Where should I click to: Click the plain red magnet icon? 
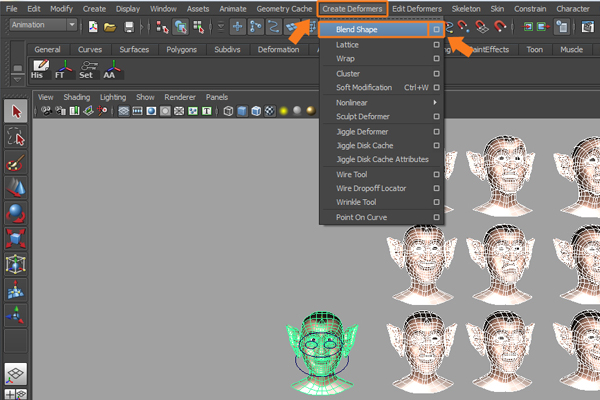[x=500, y=27]
